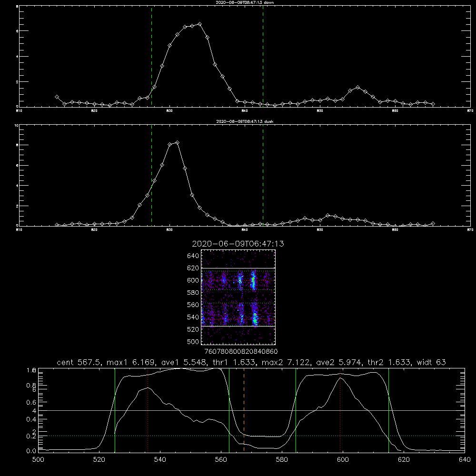Viewport: 476px width, 476px height.
Task: Click the green solid line near 615 in bottom plot
Action: pyautogui.click(x=388, y=410)
